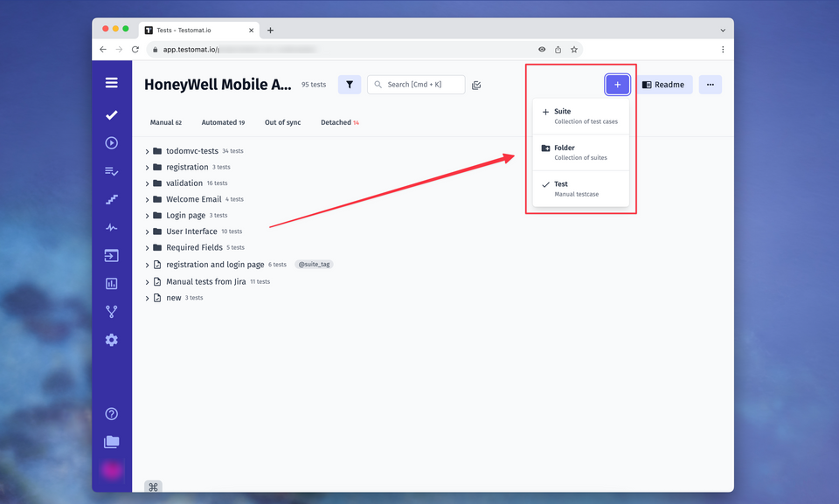Click the 95 tests count label
The image size is (839, 504).
[x=314, y=85]
